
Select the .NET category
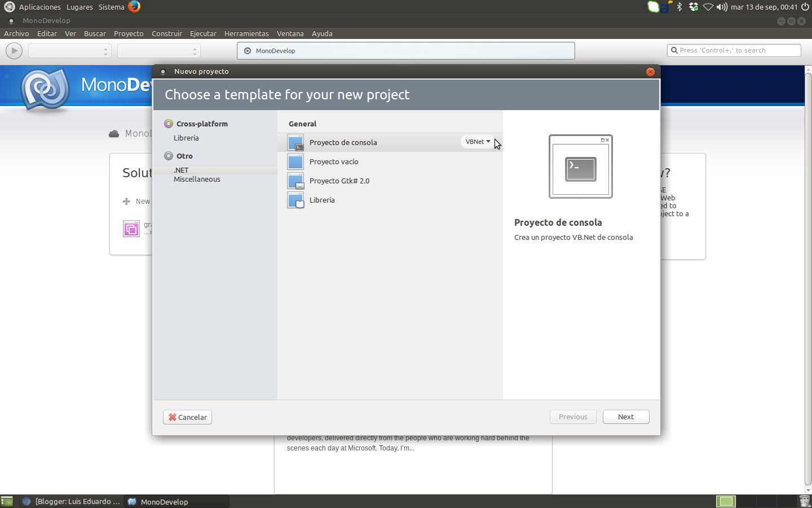pyautogui.click(x=181, y=170)
